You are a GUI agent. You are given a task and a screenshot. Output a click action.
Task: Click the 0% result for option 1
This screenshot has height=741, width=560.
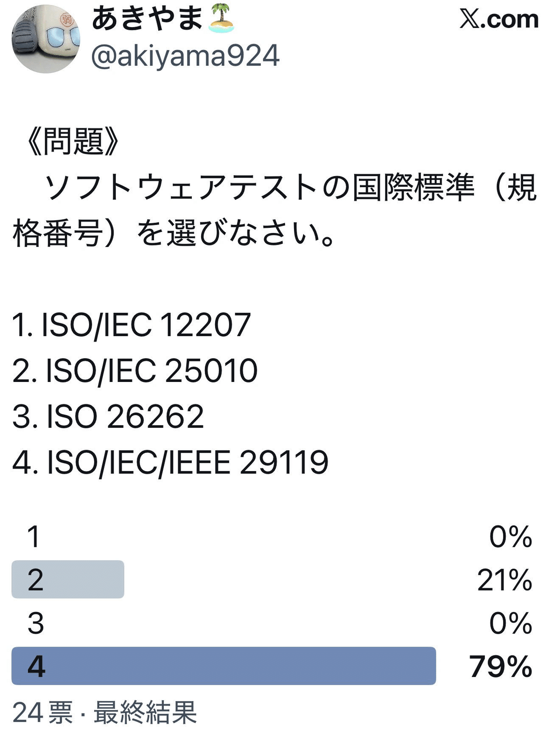pos(511,536)
